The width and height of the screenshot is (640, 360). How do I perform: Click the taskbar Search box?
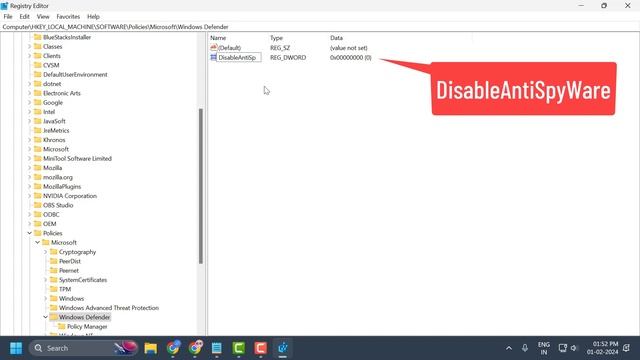[84, 348]
